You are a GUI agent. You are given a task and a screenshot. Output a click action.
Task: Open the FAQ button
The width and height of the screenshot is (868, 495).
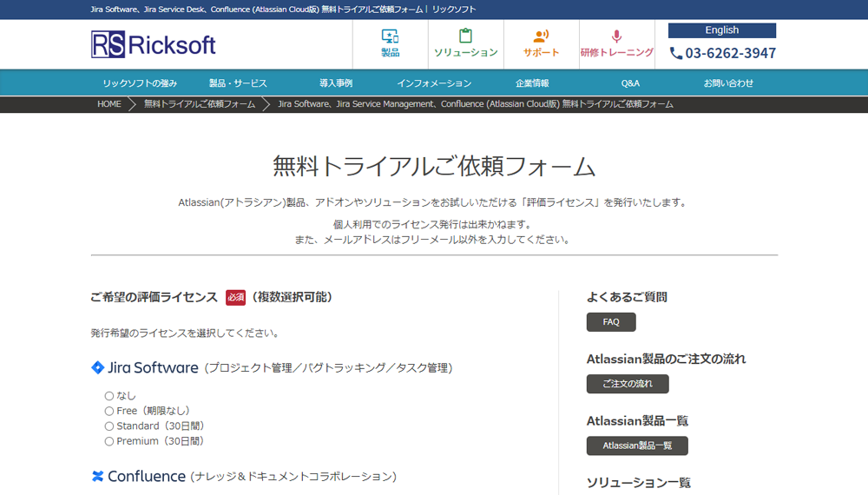point(611,321)
